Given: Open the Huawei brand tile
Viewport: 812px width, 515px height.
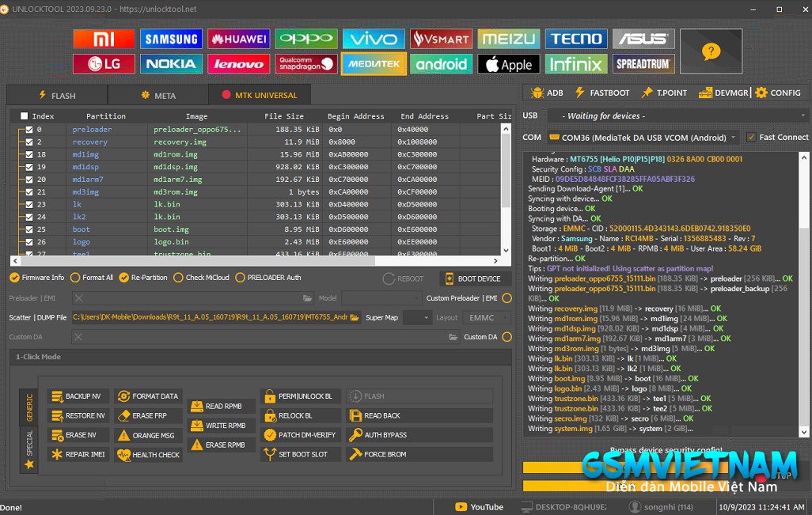Looking at the screenshot, I should point(239,39).
